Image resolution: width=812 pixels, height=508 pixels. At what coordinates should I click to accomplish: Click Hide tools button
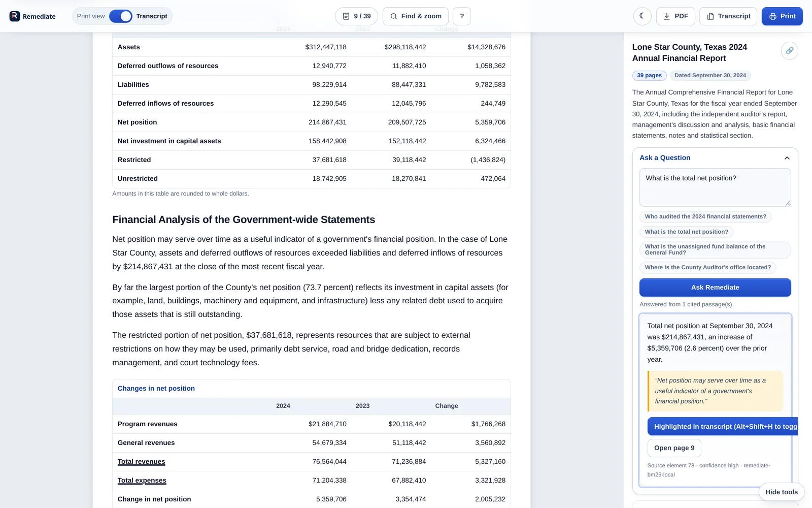(782, 492)
